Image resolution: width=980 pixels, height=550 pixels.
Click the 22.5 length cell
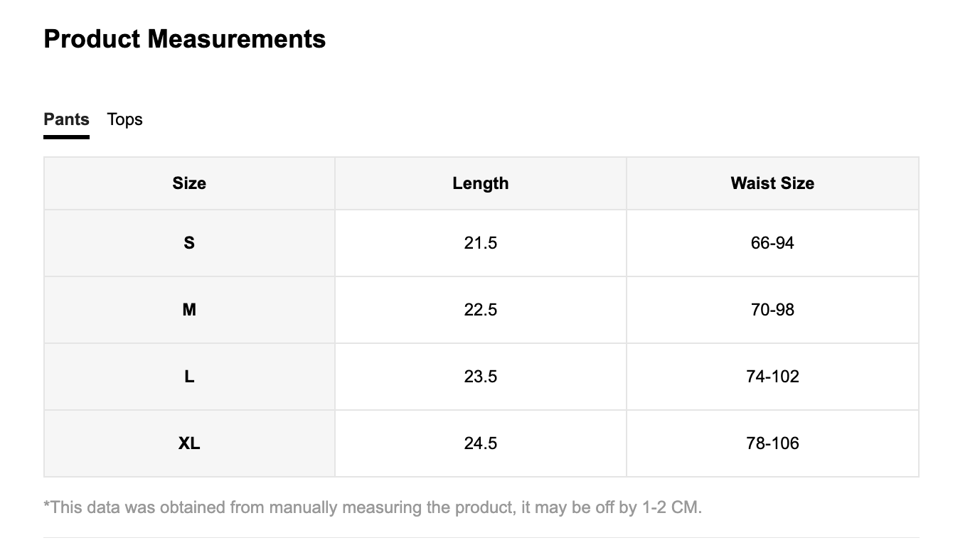coord(481,310)
